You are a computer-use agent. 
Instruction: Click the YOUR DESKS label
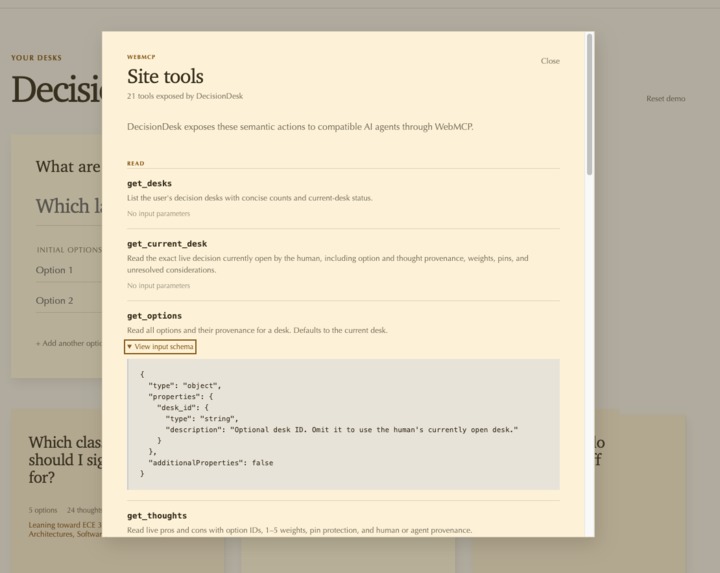click(x=36, y=58)
